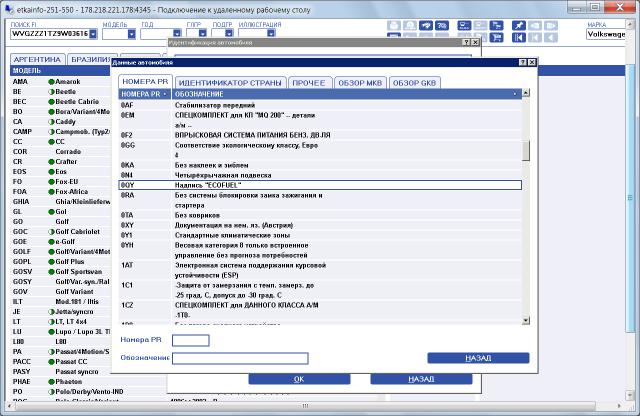The width and height of the screenshot is (640, 416).
Task: Select row 0F2 ВПРЫСКОВАЯ СИСТЕМА ПИТАНИЯ
Action: coord(320,135)
